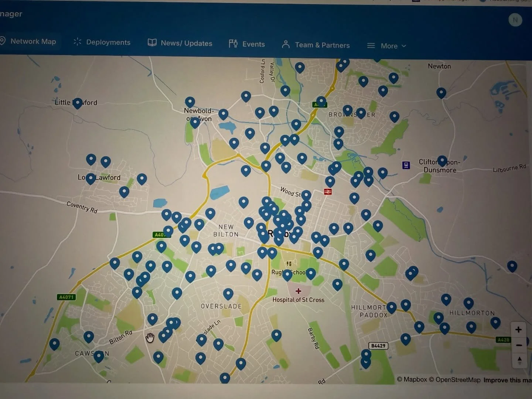Screen dimensions: 532x399
Task: Open the N user profile avatar
Action: tap(515, 20)
